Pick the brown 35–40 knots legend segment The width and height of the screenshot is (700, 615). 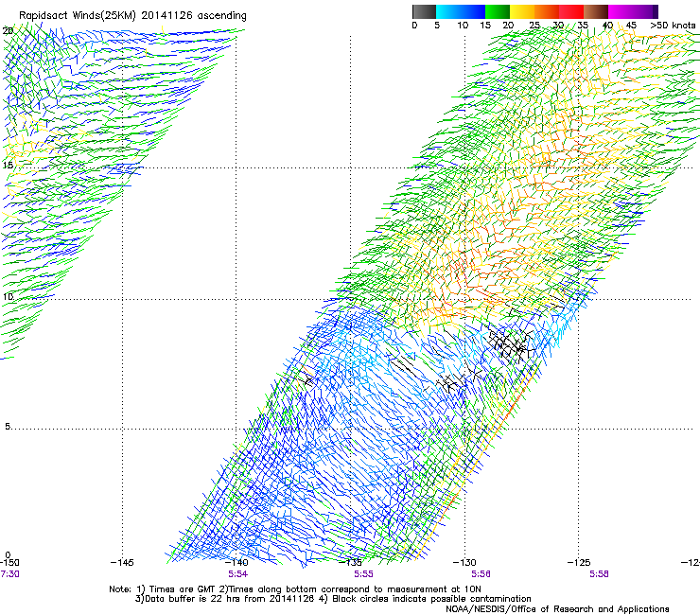pyautogui.click(x=596, y=11)
